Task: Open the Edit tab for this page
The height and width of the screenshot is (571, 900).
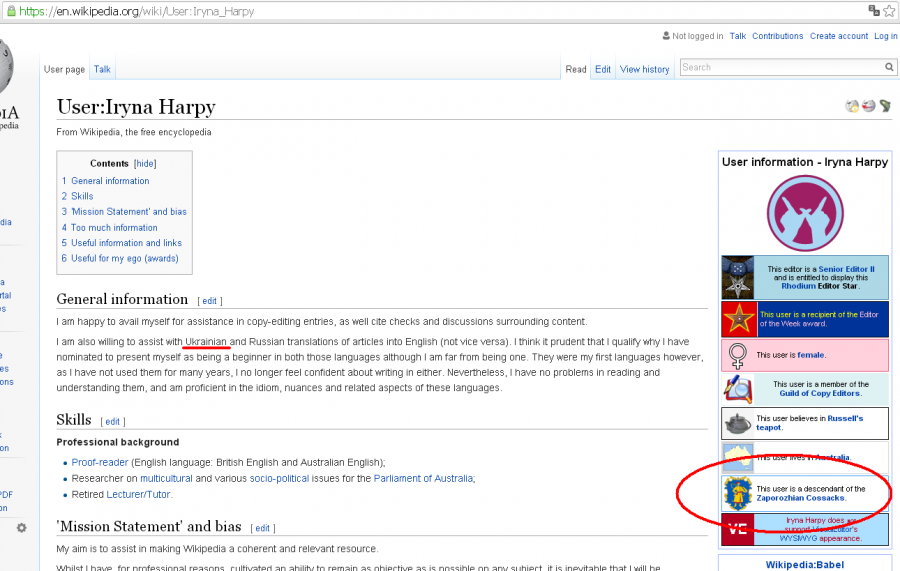Action: coord(603,69)
